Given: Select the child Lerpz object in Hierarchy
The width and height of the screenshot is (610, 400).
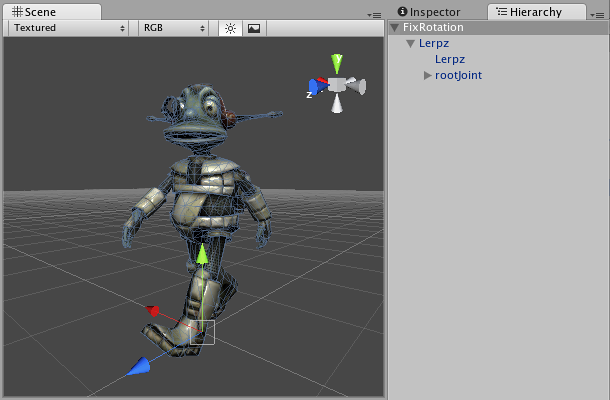Looking at the screenshot, I should 450,60.
